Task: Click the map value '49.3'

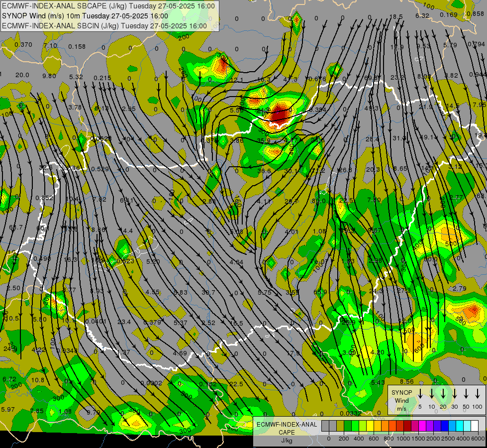Action: pyautogui.click(x=372, y=108)
